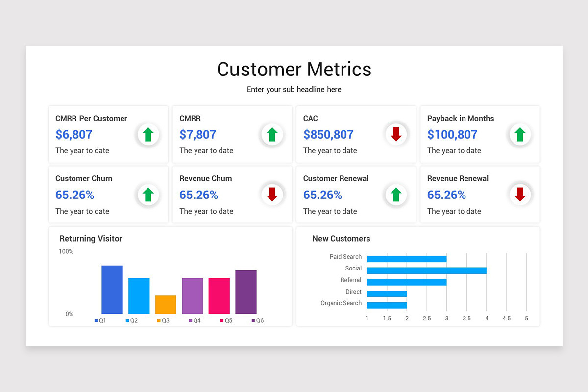Screen dimensions: 588x392
Task: Click the red down arrow in Revenue Churn card
Action: [x=272, y=195]
